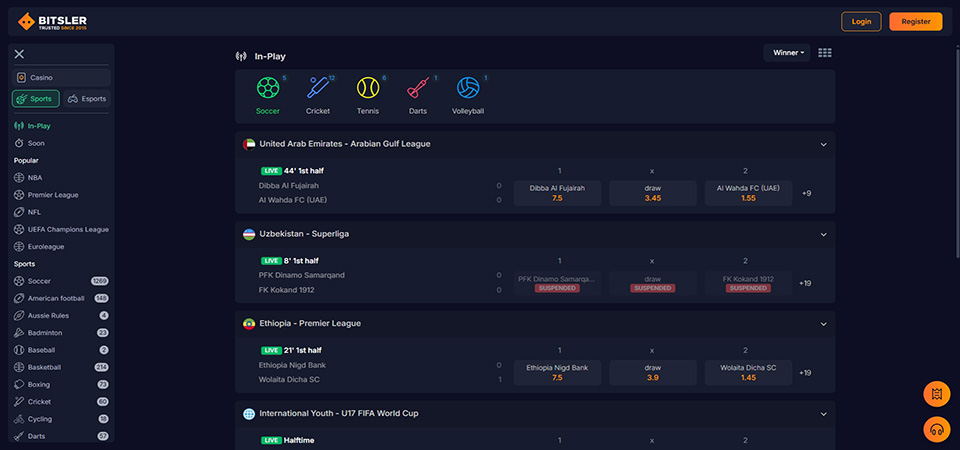Show +19 more markets for Ethiopia match
960x450 pixels.
coord(805,373)
